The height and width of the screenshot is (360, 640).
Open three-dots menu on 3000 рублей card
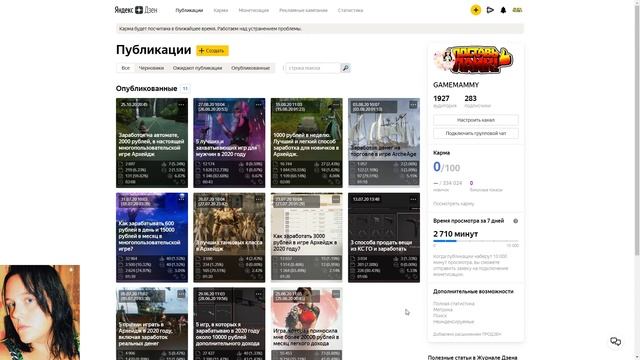pyautogui.click(x=336, y=199)
